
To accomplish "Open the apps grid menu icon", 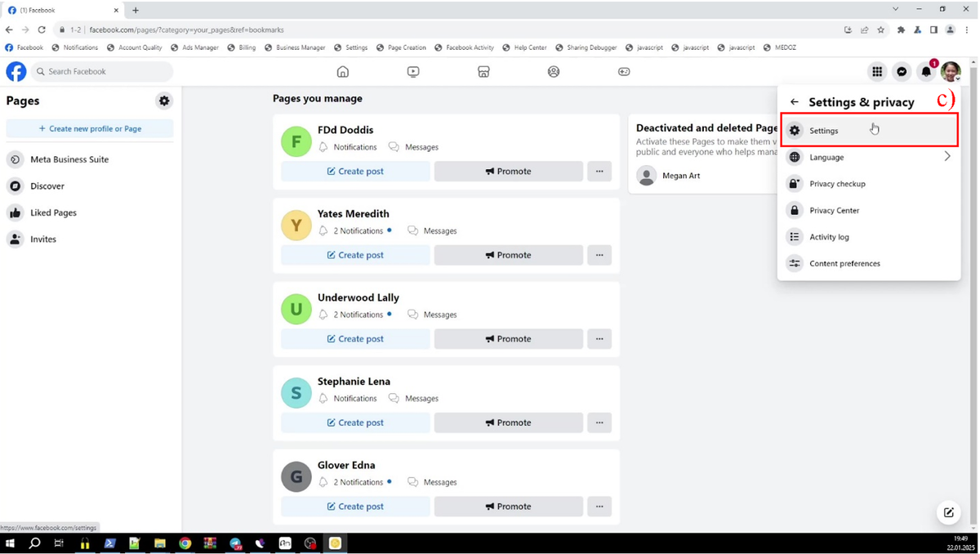I will pos(877,72).
